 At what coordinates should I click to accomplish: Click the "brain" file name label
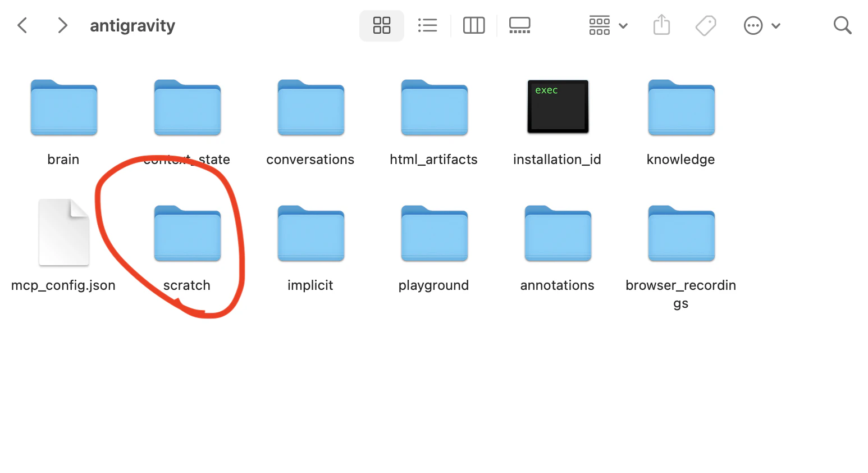[x=63, y=160]
